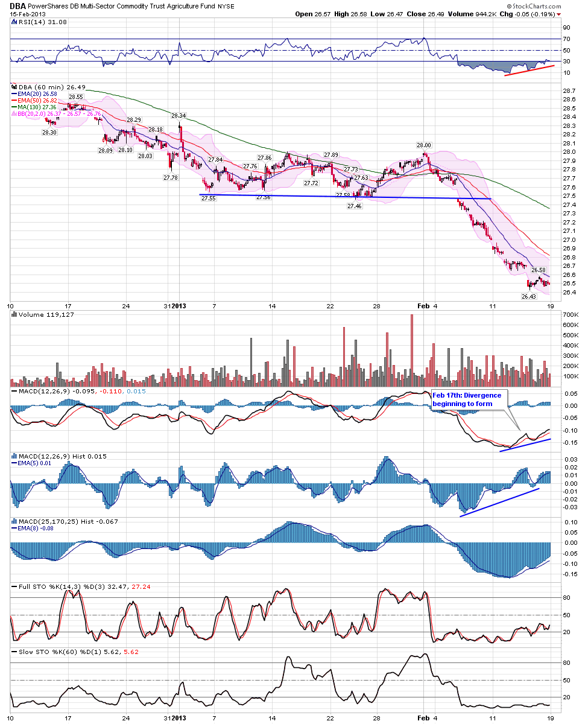Click the Open 26.57 value
This screenshot has width=588, height=724.
click(313, 14)
